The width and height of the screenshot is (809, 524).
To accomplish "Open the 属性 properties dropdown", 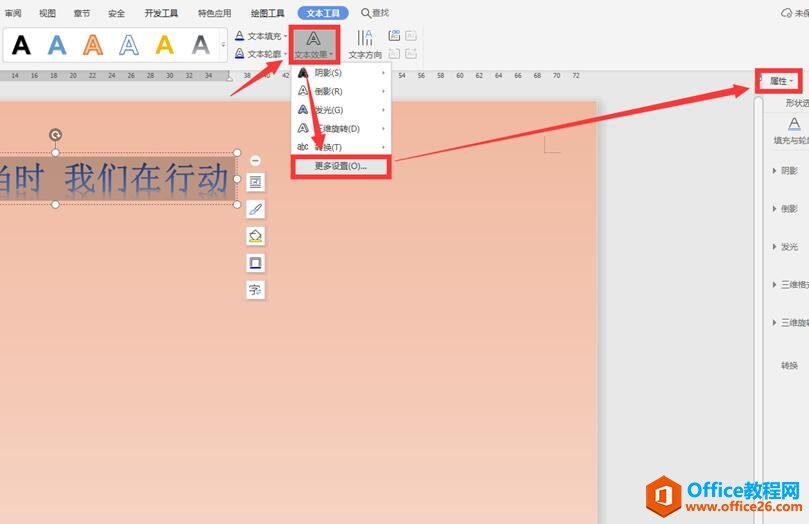I will [781, 81].
